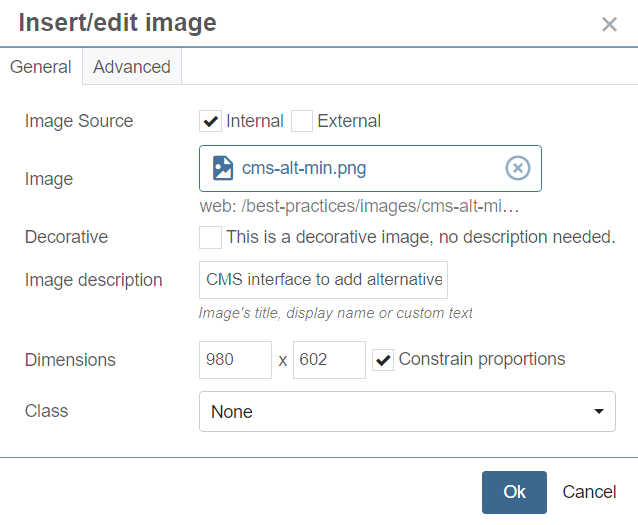
Task: Click the "Dimensions" label
Action: coord(70,360)
